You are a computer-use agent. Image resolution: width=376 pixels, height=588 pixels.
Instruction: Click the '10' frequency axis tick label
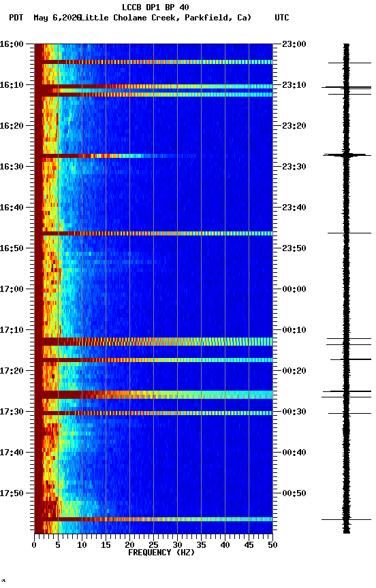coord(82,545)
